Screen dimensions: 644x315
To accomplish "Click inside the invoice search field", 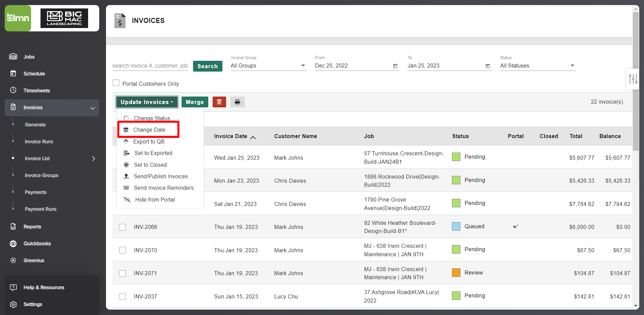I will click(x=150, y=65).
